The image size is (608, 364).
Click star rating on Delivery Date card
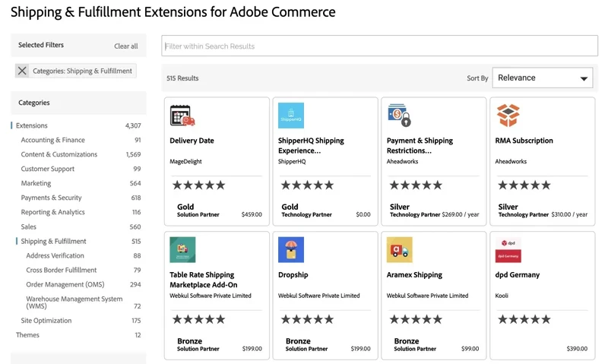pyautogui.click(x=198, y=185)
